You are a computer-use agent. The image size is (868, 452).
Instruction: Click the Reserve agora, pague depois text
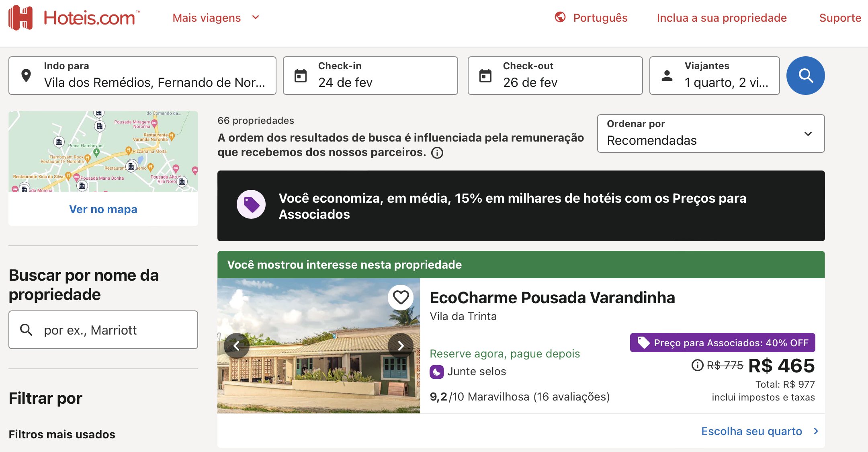505,353
